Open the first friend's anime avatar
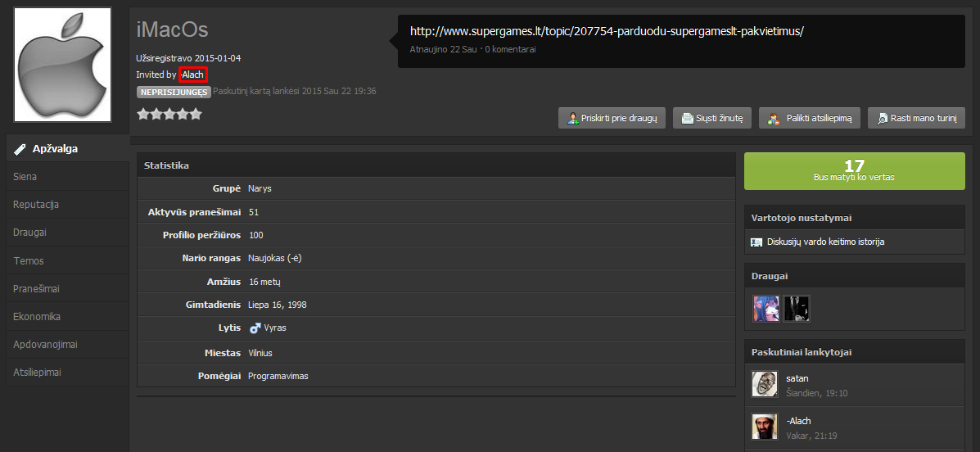The image size is (980, 452). [765, 309]
